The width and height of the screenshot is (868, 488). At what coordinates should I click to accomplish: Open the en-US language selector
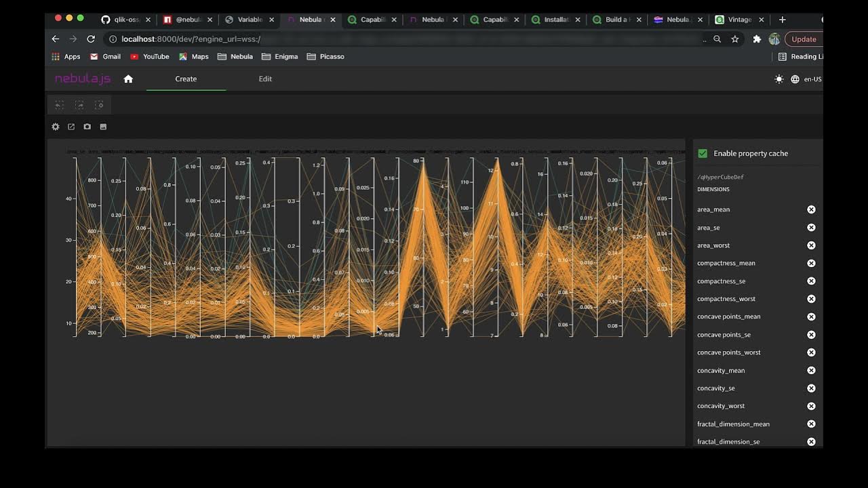(x=806, y=79)
